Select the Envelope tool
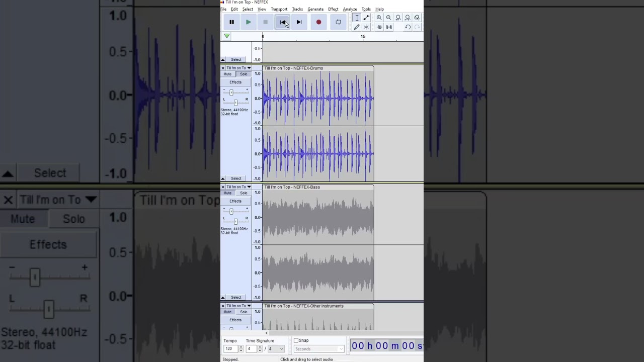Image resolution: width=644 pixels, height=362 pixels. [x=366, y=18]
